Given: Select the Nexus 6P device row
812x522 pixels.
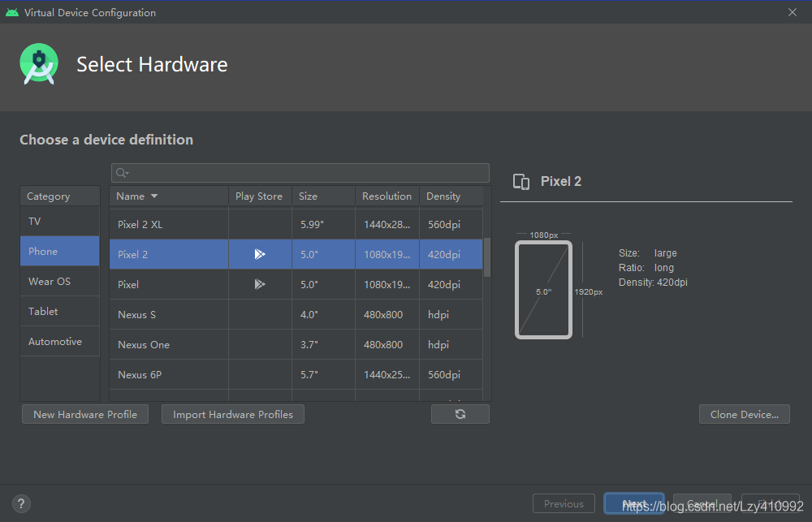Looking at the screenshot, I should (296, 374).
